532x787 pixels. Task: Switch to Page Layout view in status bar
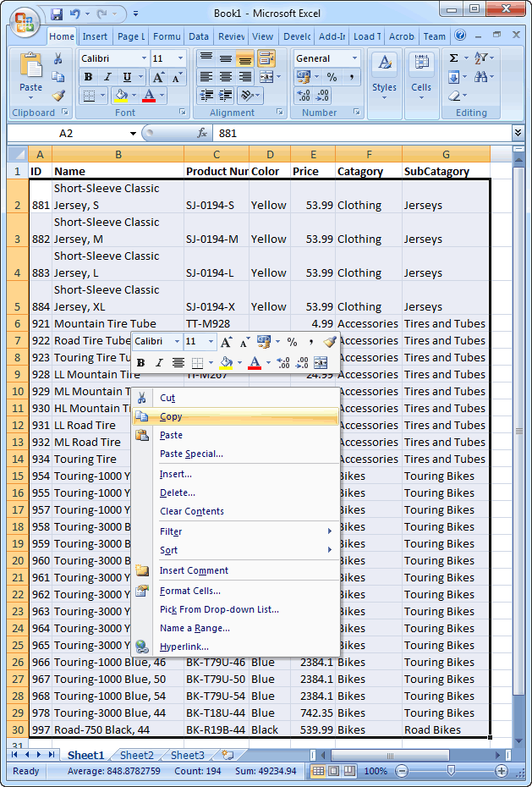(x=334, y=771)
